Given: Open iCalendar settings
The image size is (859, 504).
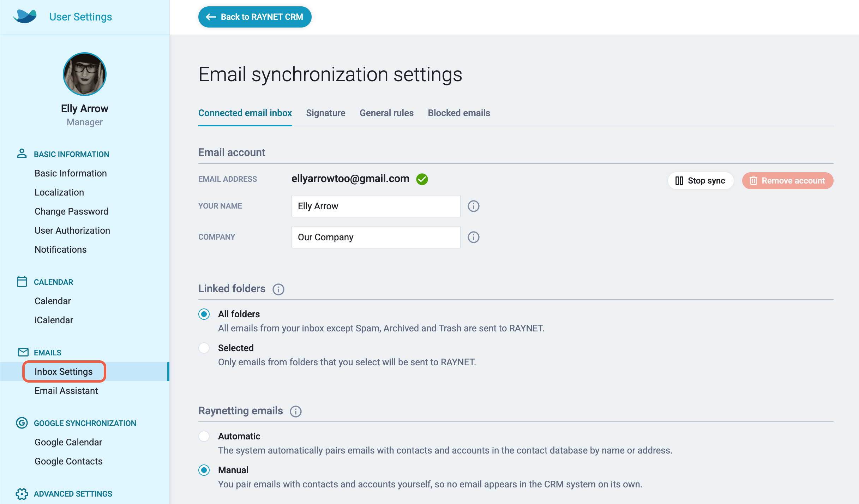Looking at the screenshot, I should (x=54, y=320).
